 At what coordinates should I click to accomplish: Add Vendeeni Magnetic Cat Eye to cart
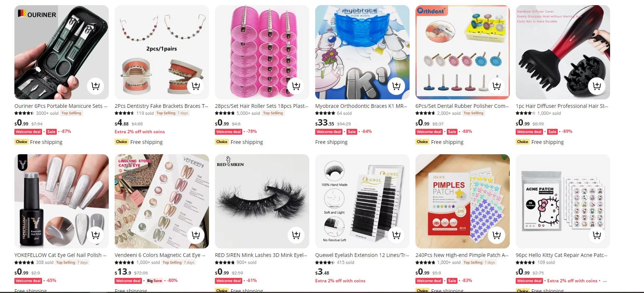click(x=196, y=235)
